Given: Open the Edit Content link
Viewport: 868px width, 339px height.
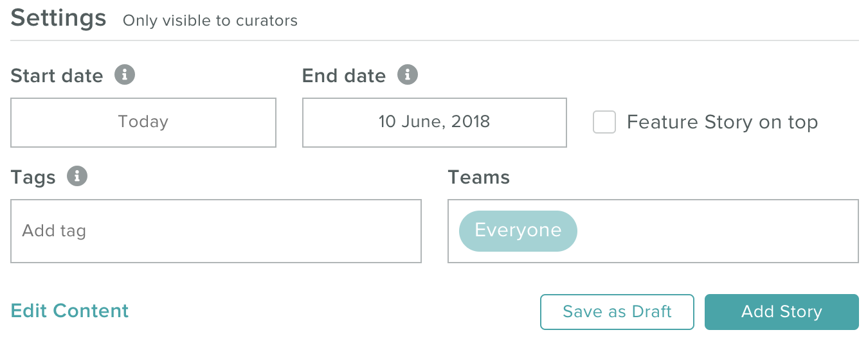Looking at the screenshot, I should pos(70,311).
